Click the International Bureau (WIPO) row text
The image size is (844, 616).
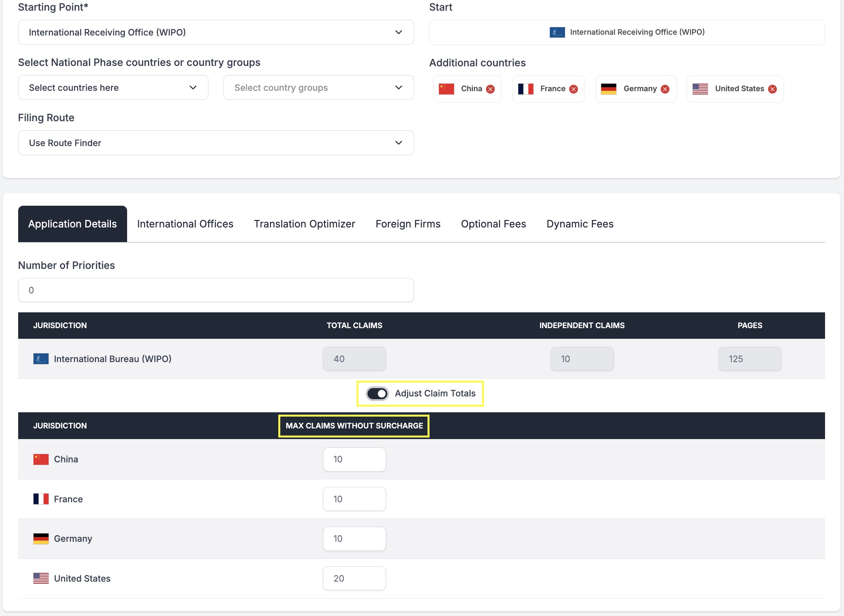(113, 359)
